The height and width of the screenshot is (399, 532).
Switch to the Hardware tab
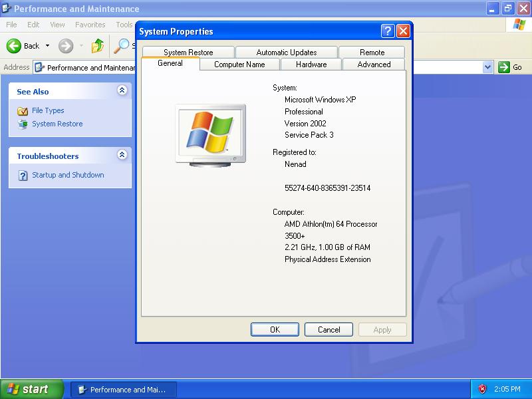click(311, 65)
